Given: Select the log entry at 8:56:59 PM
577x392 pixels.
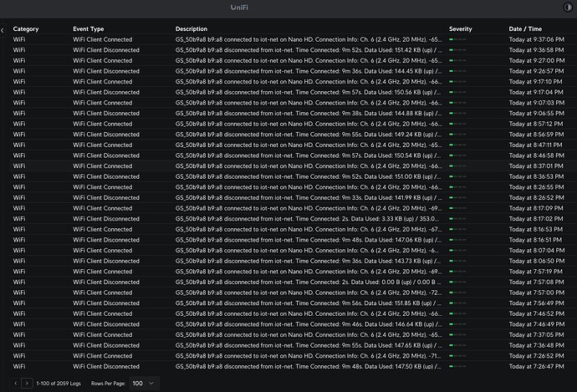Looking at the screenshot, I should 293,135.
